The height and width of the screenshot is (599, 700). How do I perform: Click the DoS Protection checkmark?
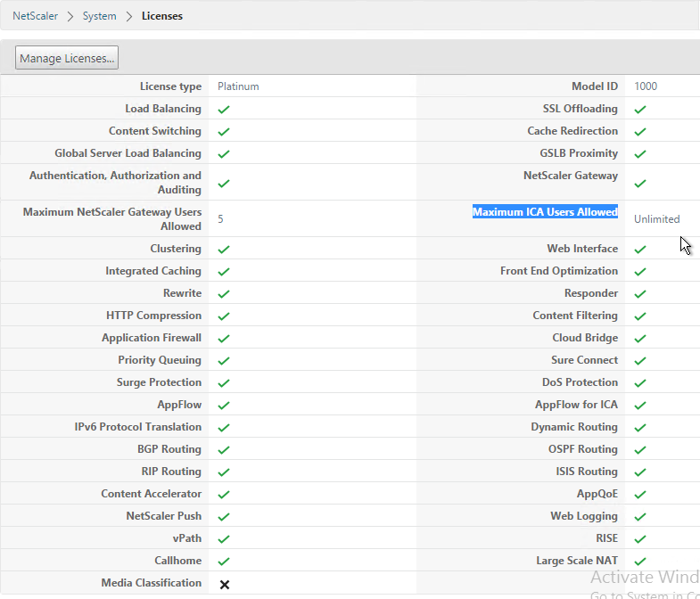tap(640, 383)
